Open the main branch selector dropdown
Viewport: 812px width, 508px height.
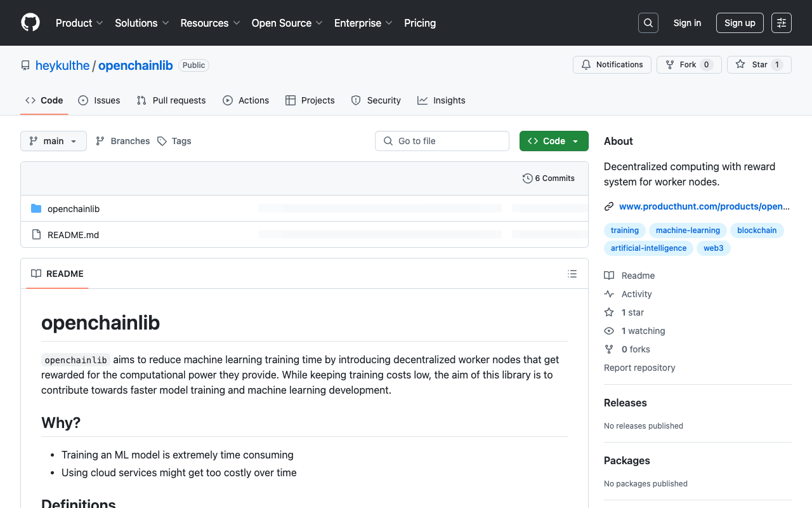click(x=53, y=141)
